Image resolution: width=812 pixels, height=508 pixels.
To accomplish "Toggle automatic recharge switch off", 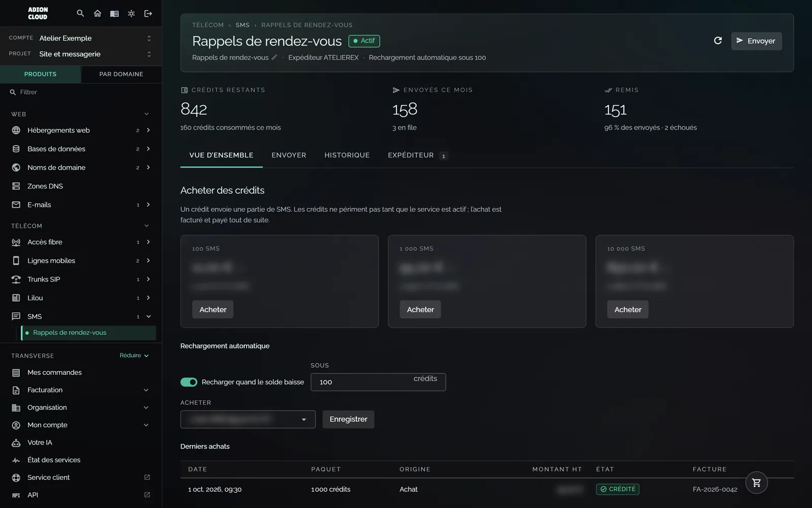I will click(189, 382).
